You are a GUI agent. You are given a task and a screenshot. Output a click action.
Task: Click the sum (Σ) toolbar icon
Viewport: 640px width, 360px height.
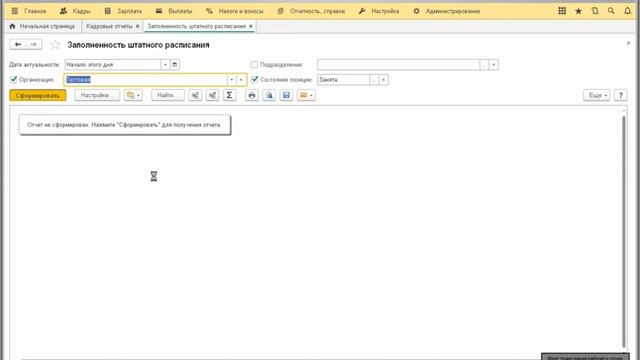(x=229, y=95)
